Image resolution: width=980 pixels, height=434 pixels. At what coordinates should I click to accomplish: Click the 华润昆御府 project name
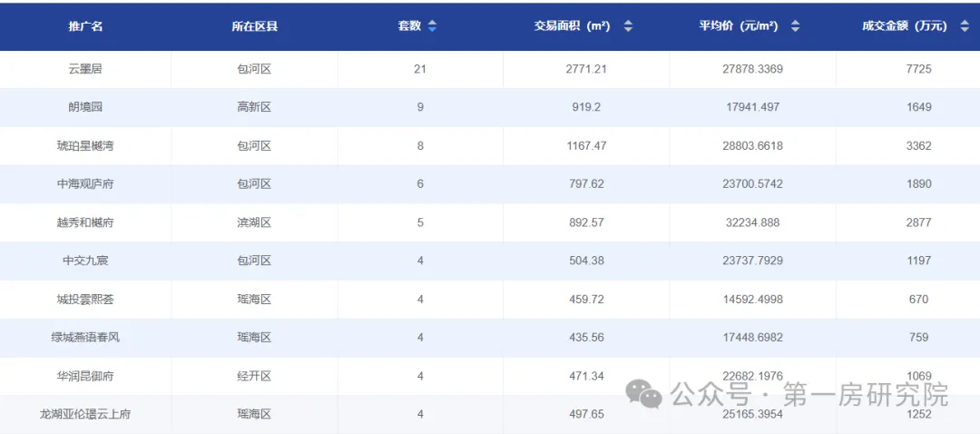[85, 376]
